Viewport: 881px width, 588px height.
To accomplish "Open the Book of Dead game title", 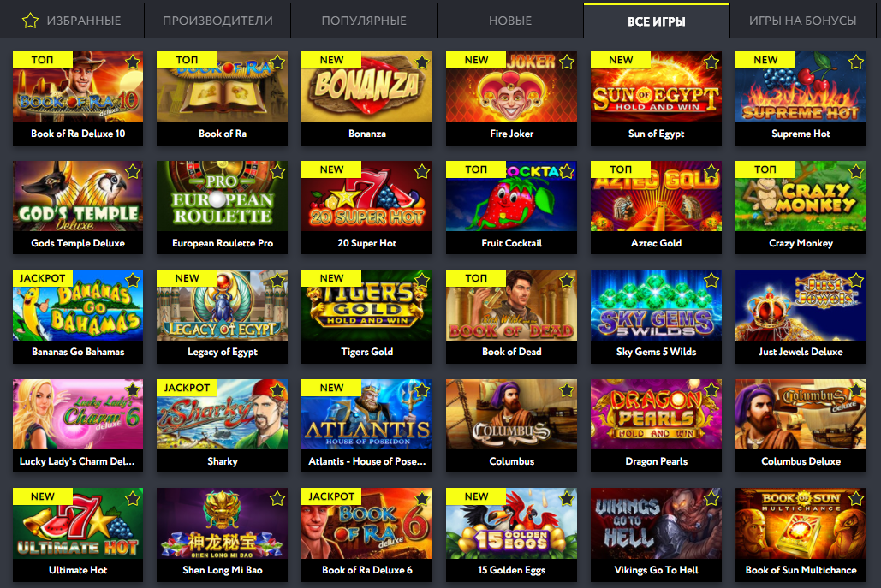I will point(511,352).
